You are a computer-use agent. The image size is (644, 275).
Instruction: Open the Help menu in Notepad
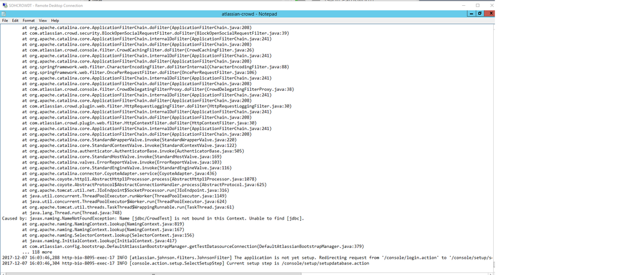[55, 21]
